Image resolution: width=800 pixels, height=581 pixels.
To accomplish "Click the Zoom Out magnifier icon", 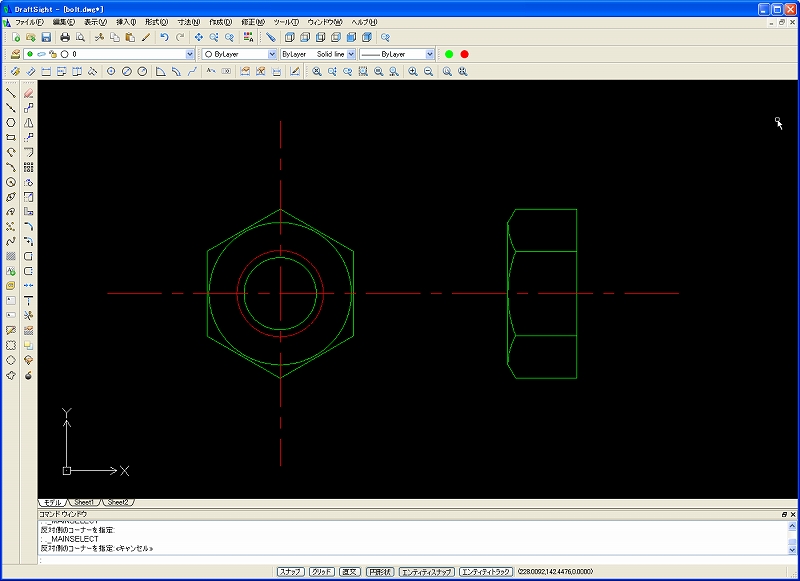I will click(x=429, y=71).
